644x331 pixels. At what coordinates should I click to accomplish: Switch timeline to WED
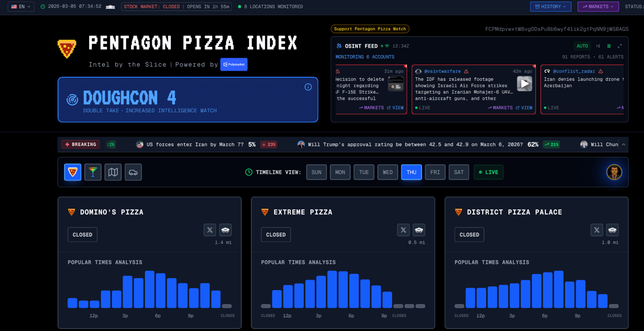(388, 172)
